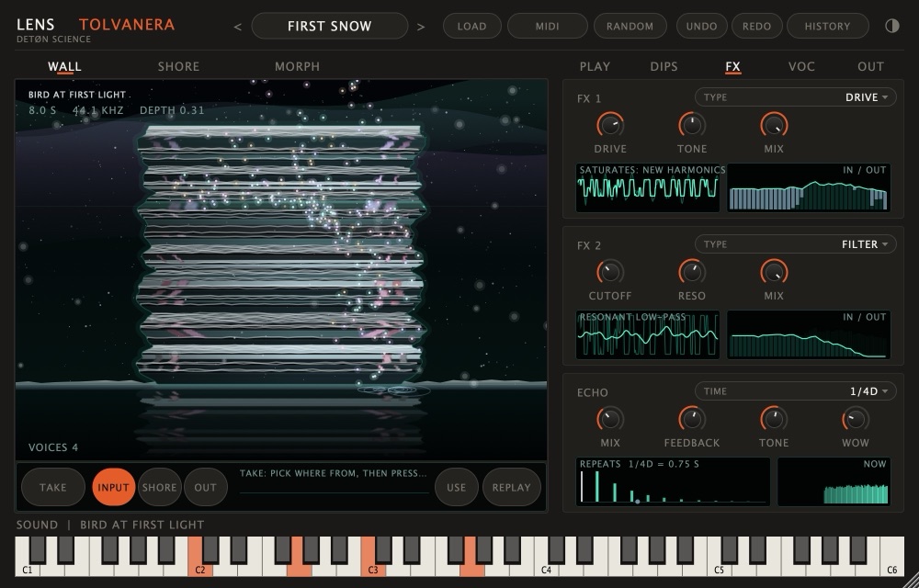Adjust the ECHO MIX knob
The image size is (919, 588).
[x=610, y=419]
